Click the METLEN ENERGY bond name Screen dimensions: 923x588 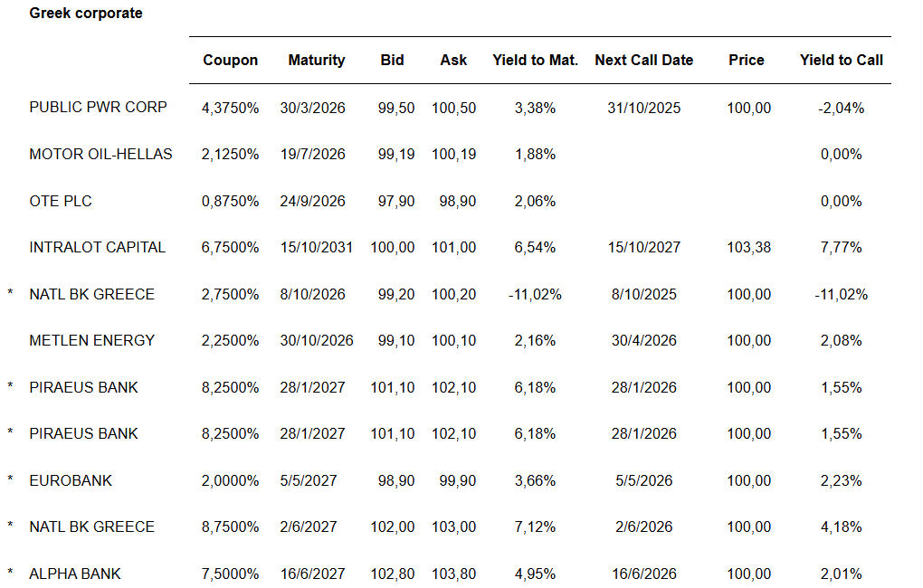coord(91,341)
